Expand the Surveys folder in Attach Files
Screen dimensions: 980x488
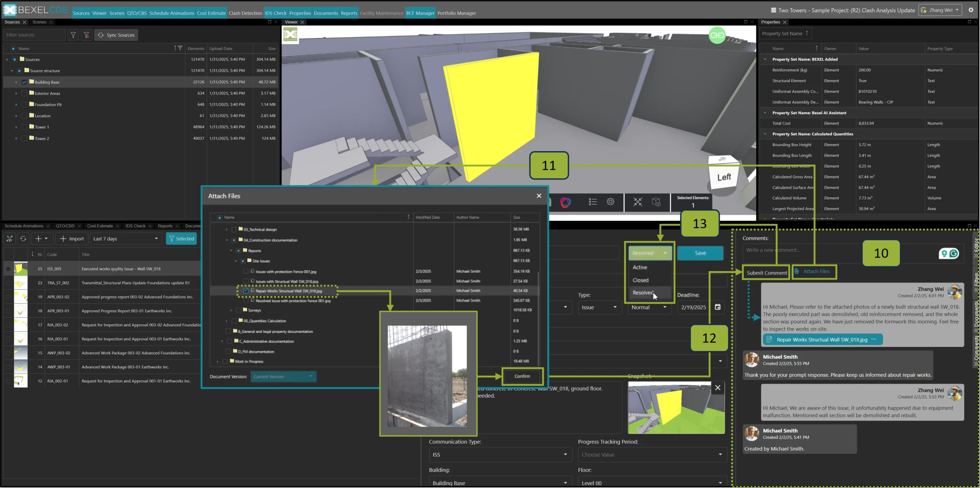(231, 310)
